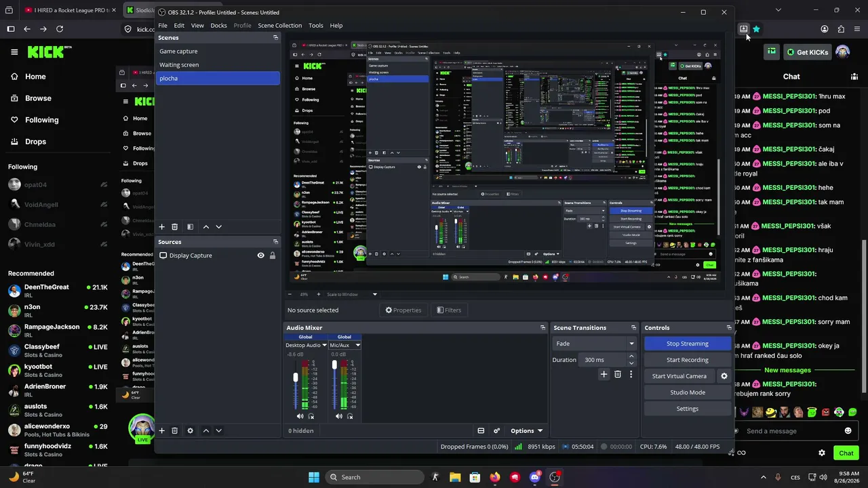Toggle Studio Mode
This screenshot has width=868, height=488.
(x=688, y=392)
